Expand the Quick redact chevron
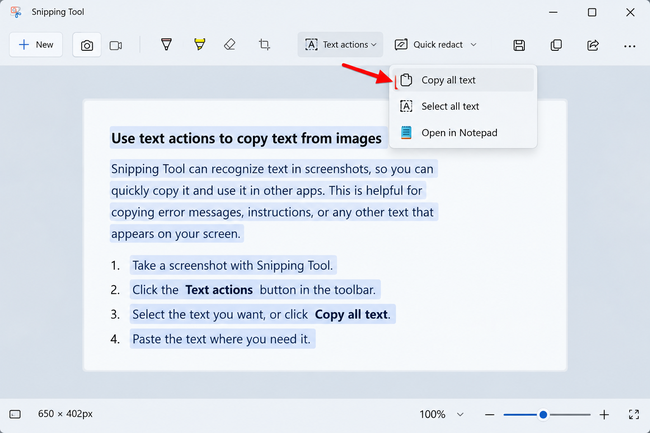Image resolution: width=650 pixels, height=433 pixels. point(473,45)
